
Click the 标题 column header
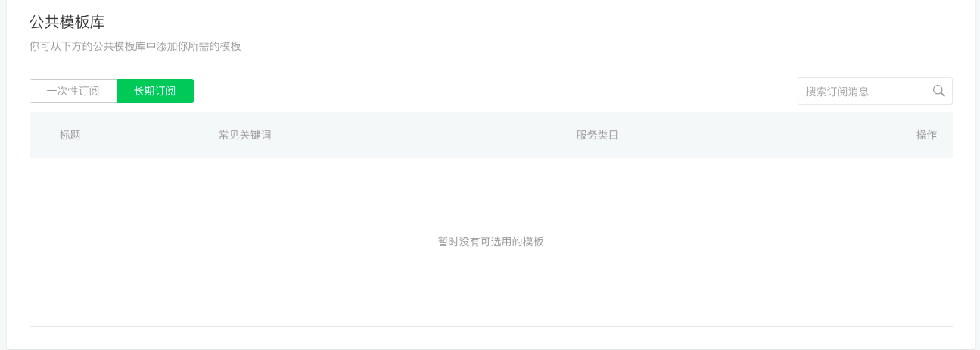[70, 135]
